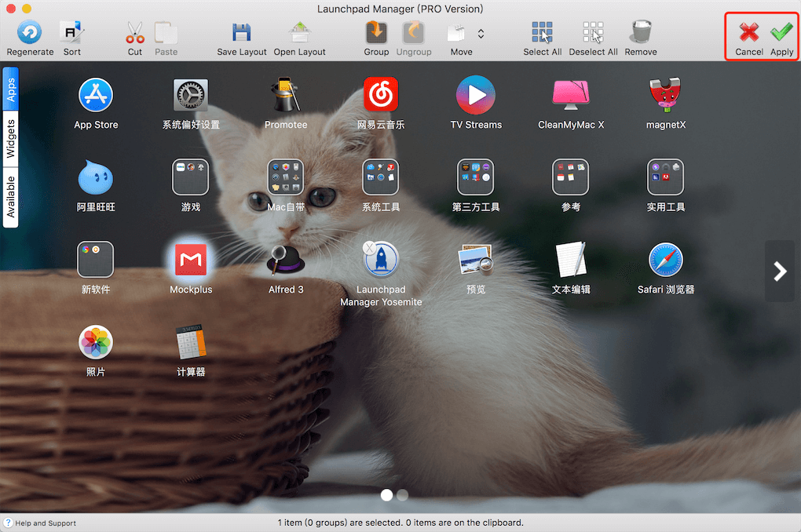Select the Mac自带 folder group

pyautogui.click(x=286, y=177)
